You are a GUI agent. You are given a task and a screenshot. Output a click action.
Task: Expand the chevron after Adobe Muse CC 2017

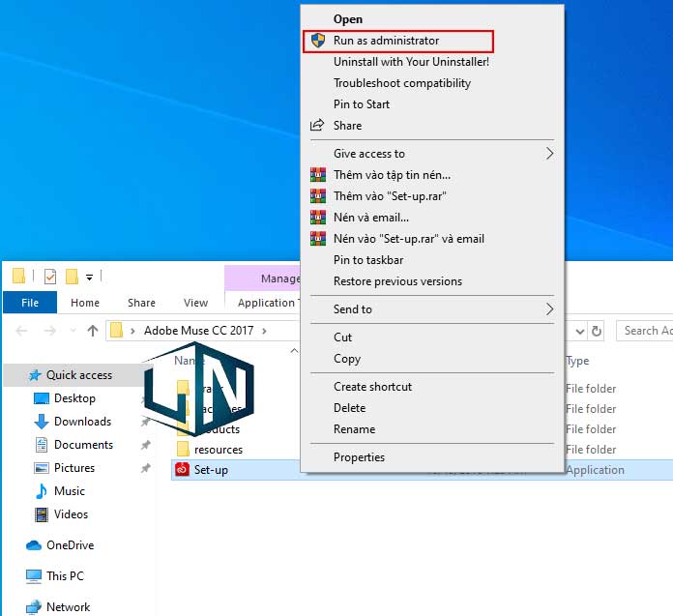pyautogui.click(x=264, y=331)
